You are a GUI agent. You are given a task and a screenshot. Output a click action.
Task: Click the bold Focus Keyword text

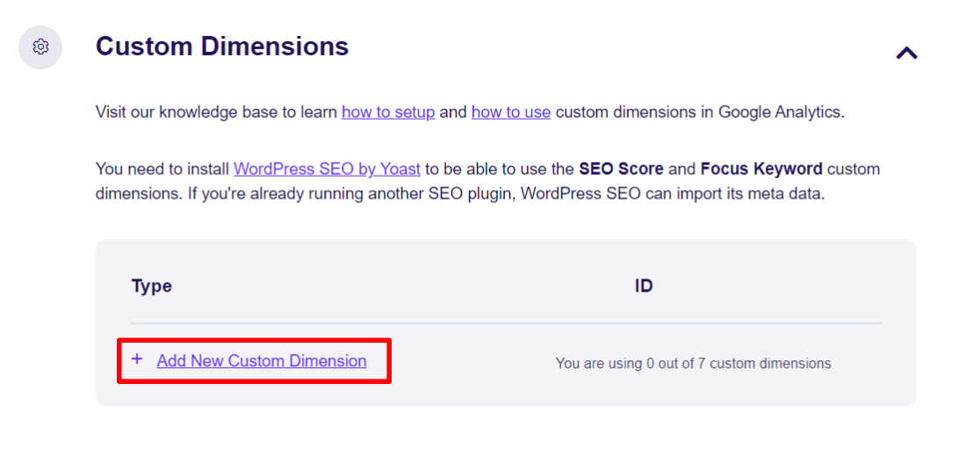pyautogui.click(x=761, y=169)
